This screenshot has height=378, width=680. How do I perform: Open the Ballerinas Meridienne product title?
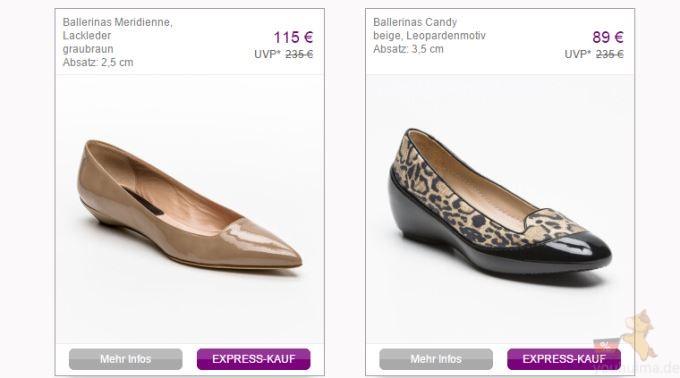(x=118, y=22)
